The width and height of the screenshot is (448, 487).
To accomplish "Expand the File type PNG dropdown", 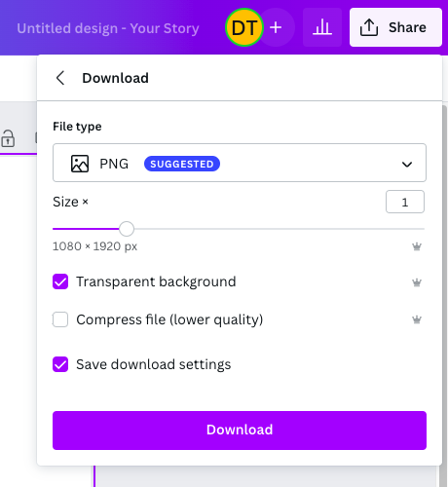I will (240, 163).
